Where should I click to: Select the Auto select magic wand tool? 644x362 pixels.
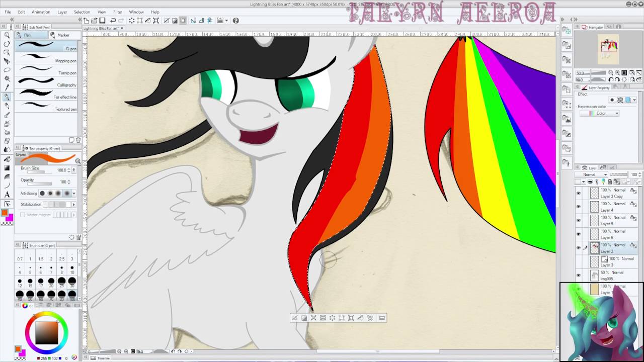tap(7, 79)
